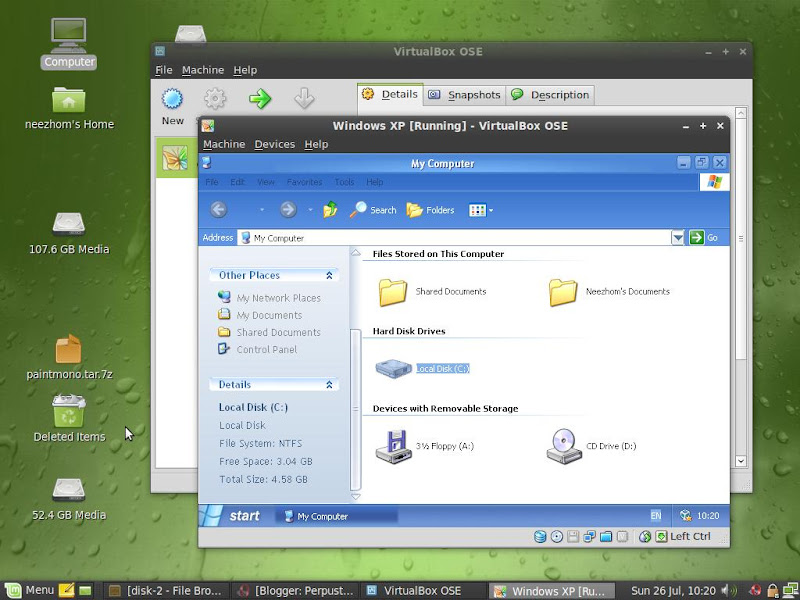Click the Start green arrow in VirtualBox toolbar
This screenshot has height=600, width=800.
click(260, 98)
